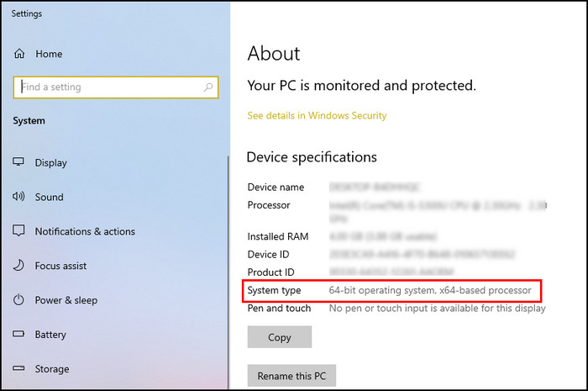Viewport: 588px width, 391px height.
Task: Select the Battery icon
Action: tap(18, 335)
